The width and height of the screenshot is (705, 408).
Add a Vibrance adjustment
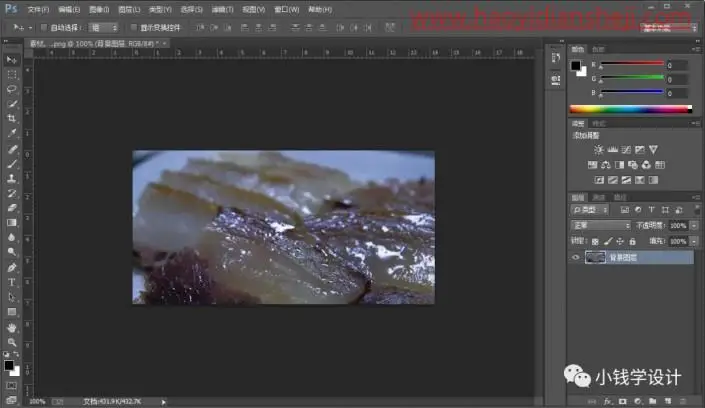(653, 149)
